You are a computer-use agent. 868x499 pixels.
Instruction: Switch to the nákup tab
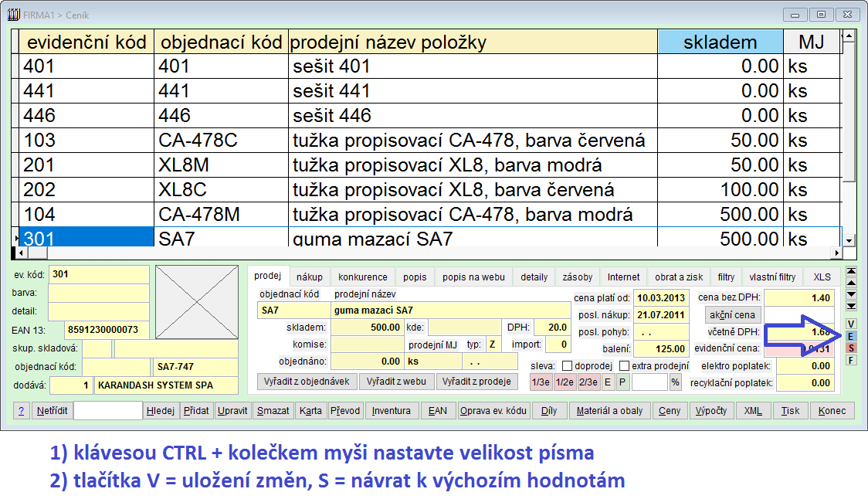point(310,277)
